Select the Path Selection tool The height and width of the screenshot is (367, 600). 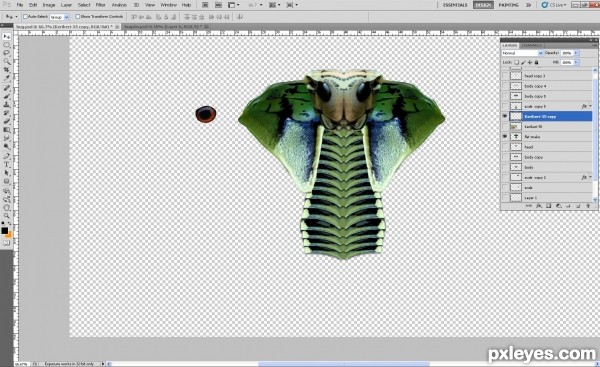[7, 173]
